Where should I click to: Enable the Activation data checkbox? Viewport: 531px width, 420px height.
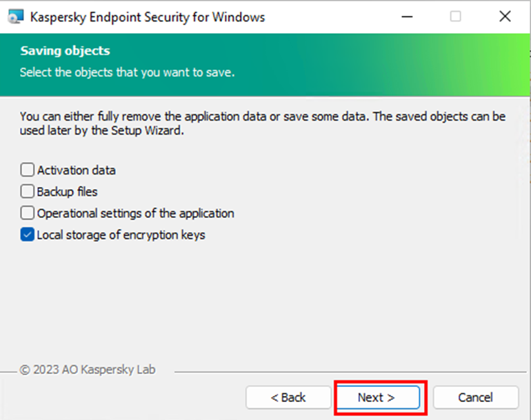coord(28,170)
